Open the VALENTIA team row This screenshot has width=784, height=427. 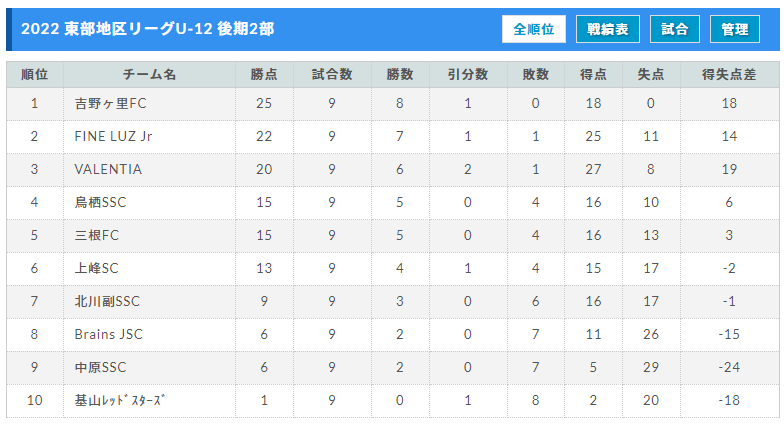pyautogui.click(x=108, y=169)
